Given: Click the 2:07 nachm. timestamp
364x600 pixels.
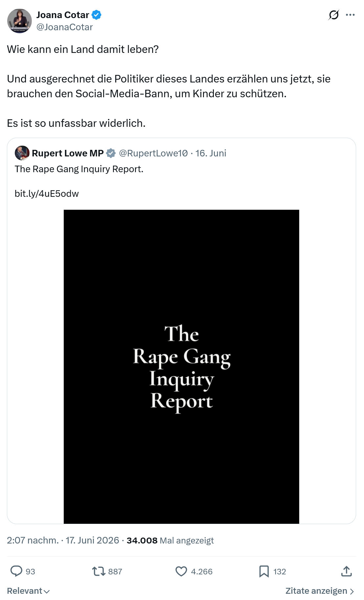Looking at the screenshot, I should tap(33, 540).
